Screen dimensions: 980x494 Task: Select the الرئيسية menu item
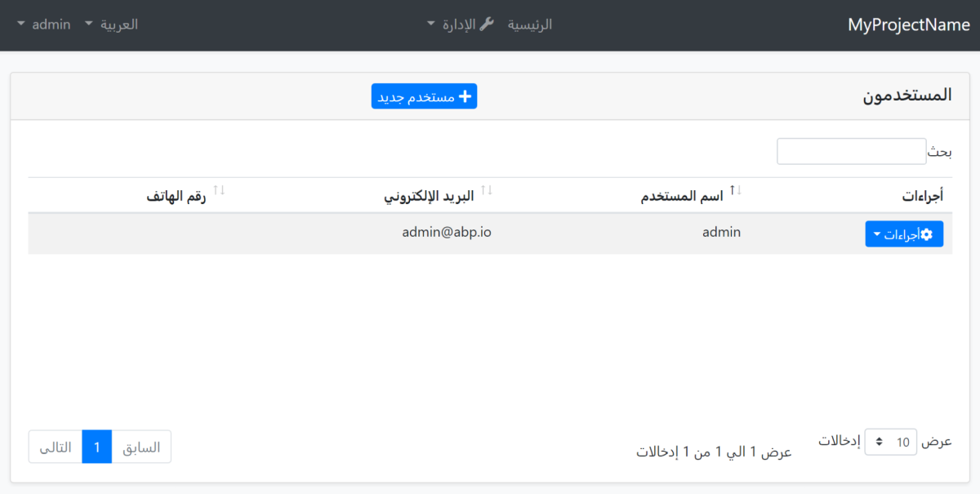529,24
